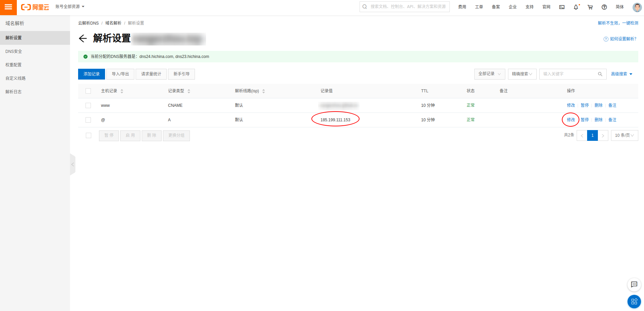The image size is (644, 311).
Task: Sort by 主机记录 column
Action: [x=122, y=91]
